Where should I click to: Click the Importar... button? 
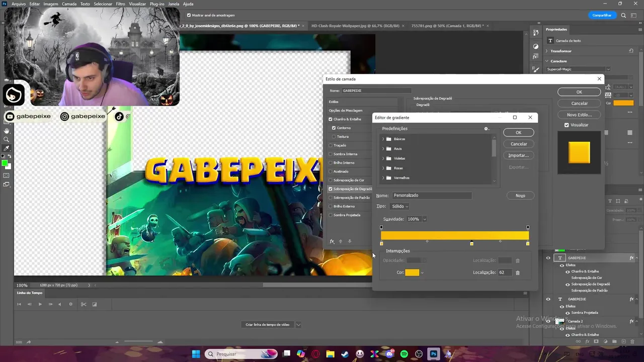click(519, 155)
